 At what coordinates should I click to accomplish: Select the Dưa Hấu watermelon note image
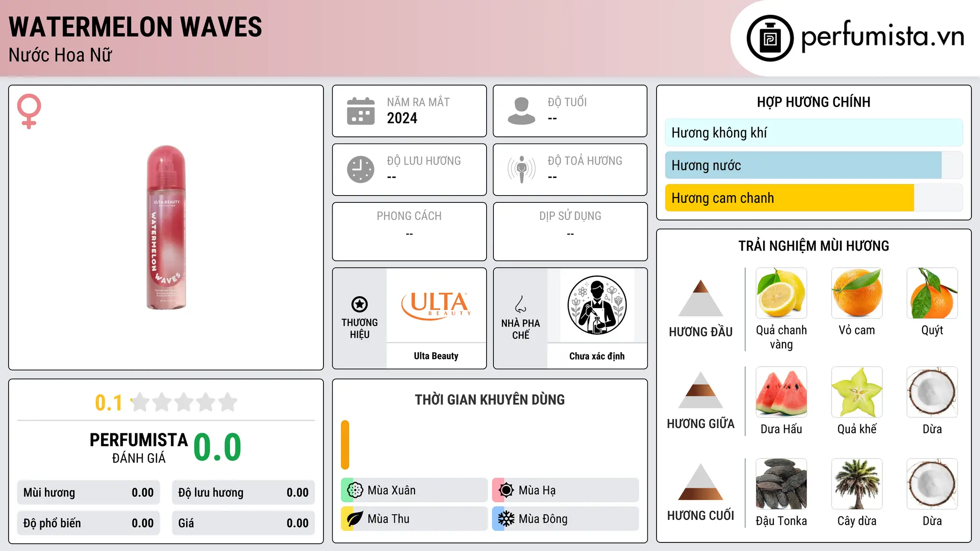[x=781, y=392]
